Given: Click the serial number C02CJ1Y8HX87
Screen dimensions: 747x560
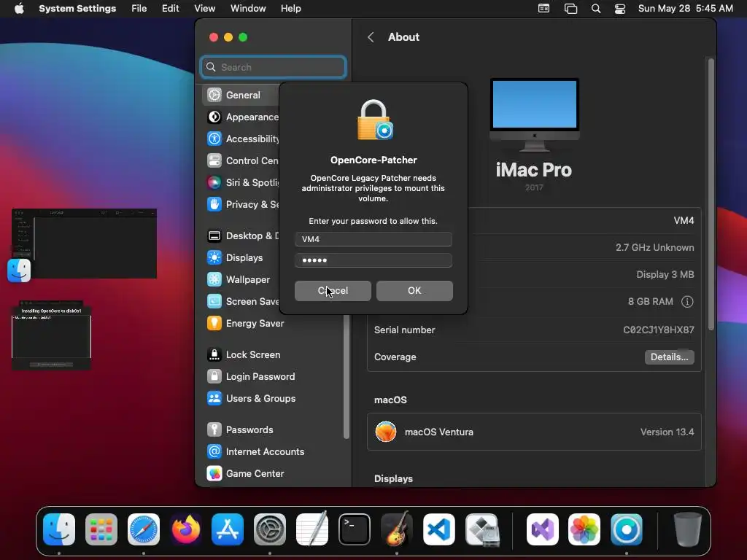Looking at the screenshot, I should pyautogui.click(x=659, y=330).
